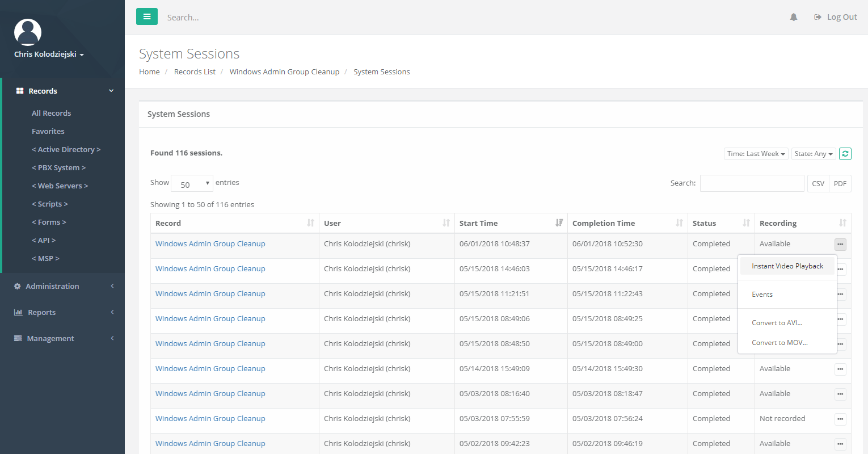Click the green refresh sessions icon
This screenshot has height=454, width=868.
(845, 154)
